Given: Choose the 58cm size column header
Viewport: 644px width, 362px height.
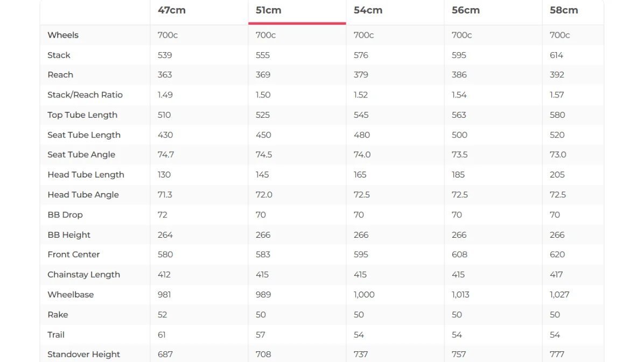Looking at the screenshot, I should tap(564, 10).
